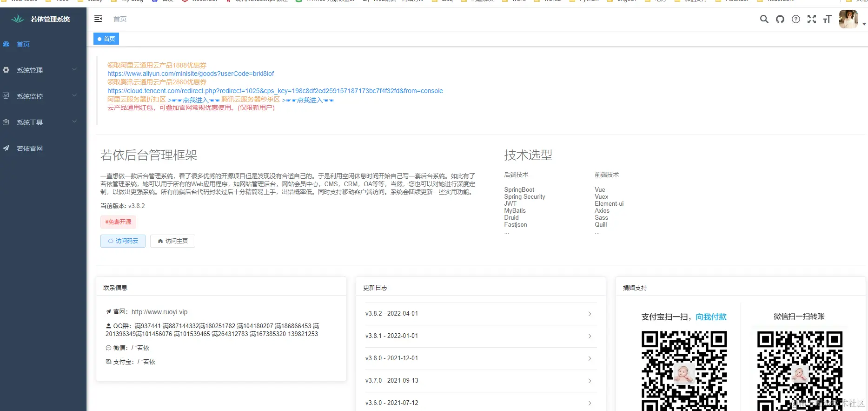Click dashboard icon next to 首页
868x411 pixels.
point(6,44)
